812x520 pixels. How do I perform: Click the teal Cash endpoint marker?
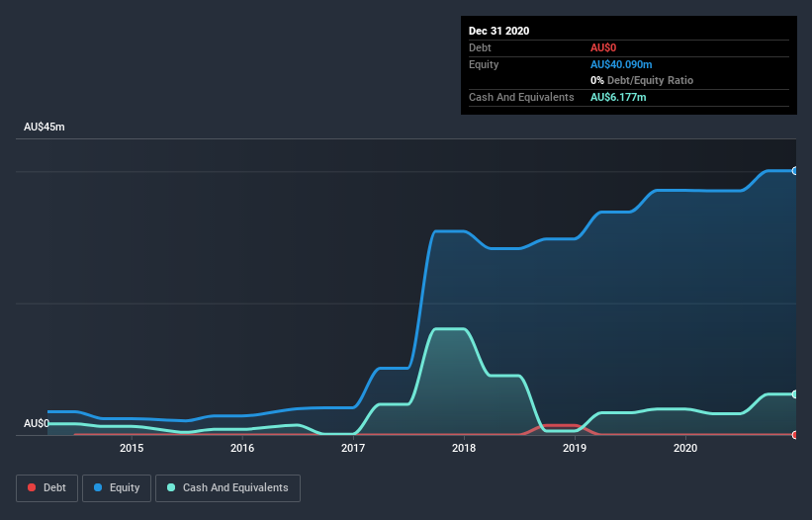point(795,394)
